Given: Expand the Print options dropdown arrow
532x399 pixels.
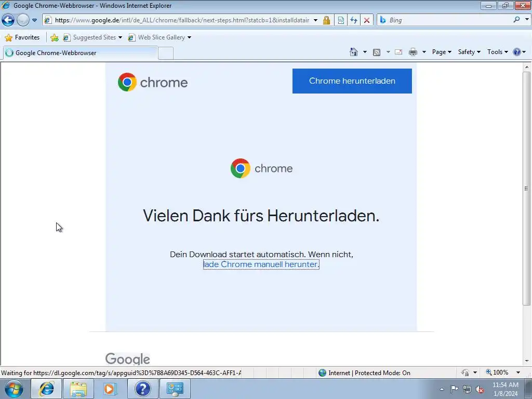Looking at the screenshot, I should click(424, 52).
